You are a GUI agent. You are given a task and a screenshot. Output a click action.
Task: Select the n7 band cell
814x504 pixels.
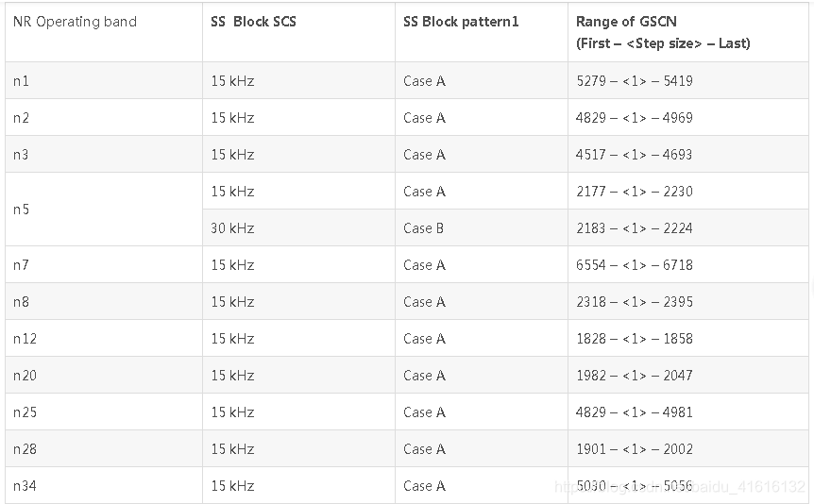[x=21, y=265]
